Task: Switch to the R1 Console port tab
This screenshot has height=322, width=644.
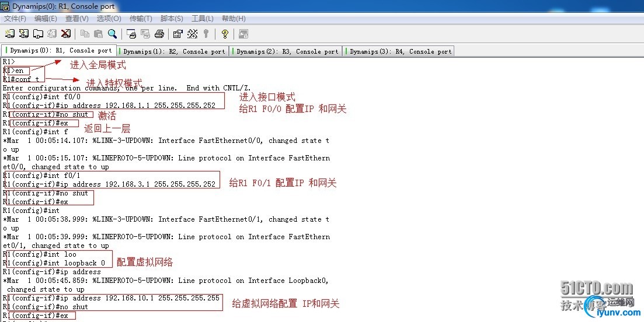Action: (x=59, y=50)
